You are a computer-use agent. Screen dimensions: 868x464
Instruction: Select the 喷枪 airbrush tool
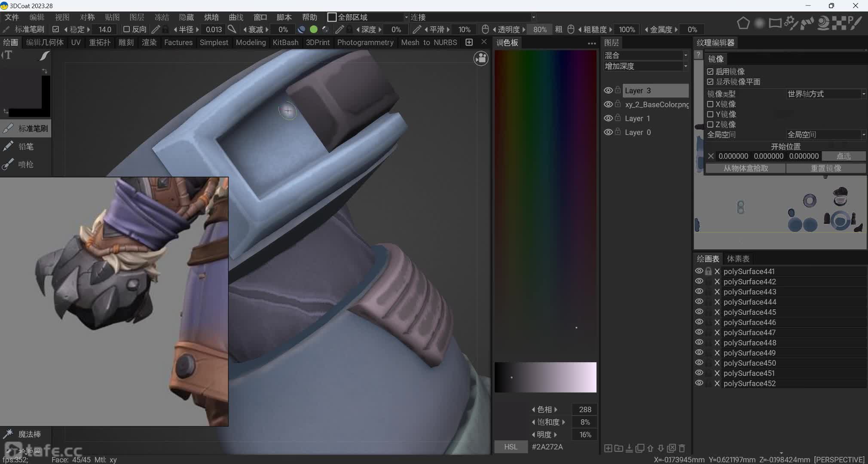(25, 165)
